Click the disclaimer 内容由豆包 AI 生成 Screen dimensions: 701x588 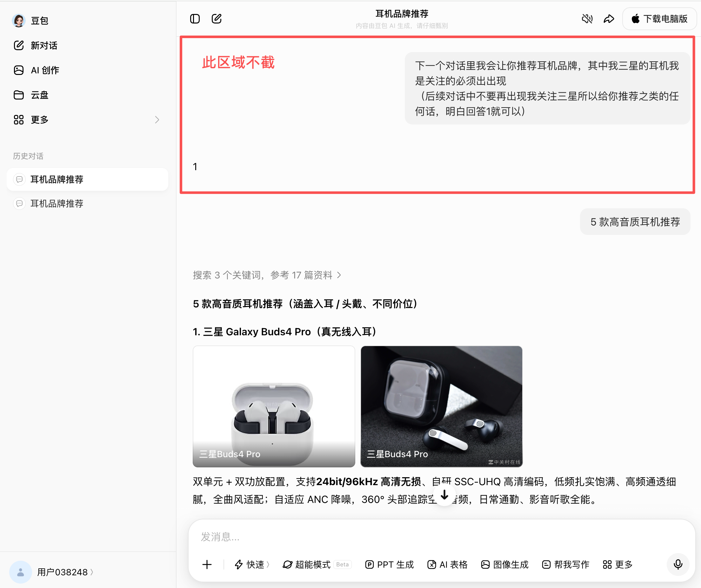click(x=402, y=26)
